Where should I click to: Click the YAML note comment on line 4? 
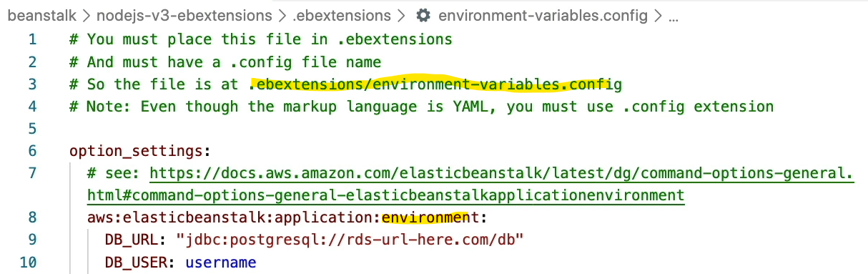422,107
